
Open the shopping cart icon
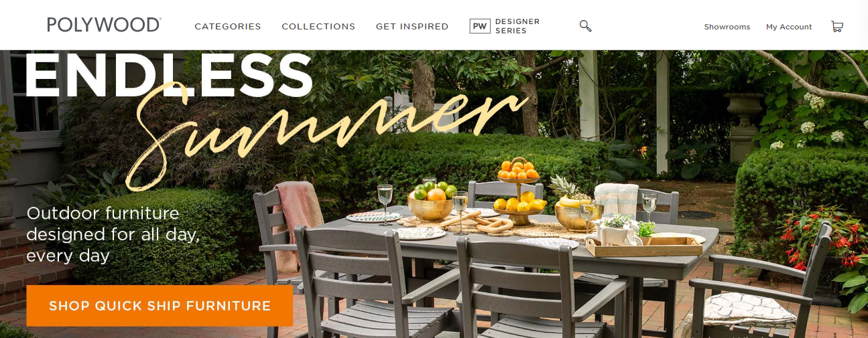pyautogui.click(x=836, y=27)
